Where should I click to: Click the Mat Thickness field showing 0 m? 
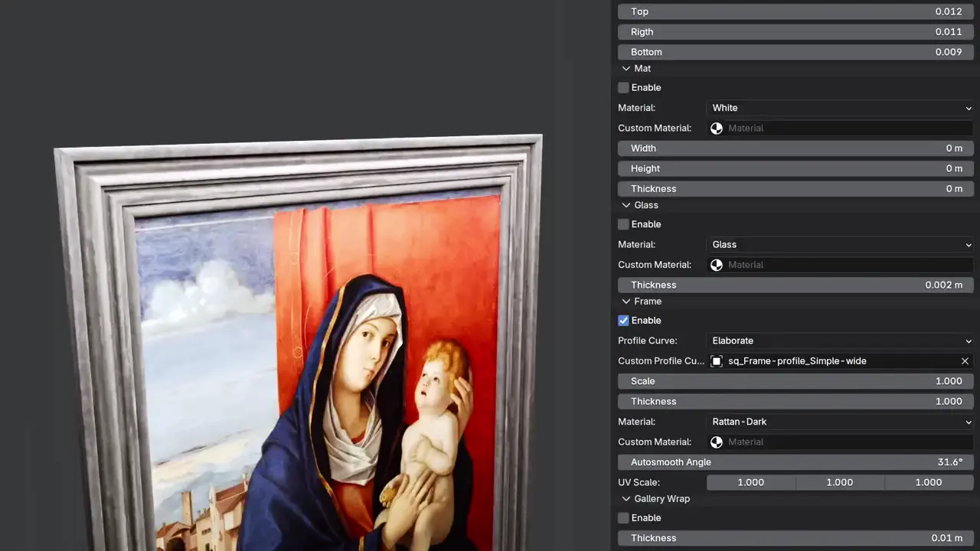point(795,189)
